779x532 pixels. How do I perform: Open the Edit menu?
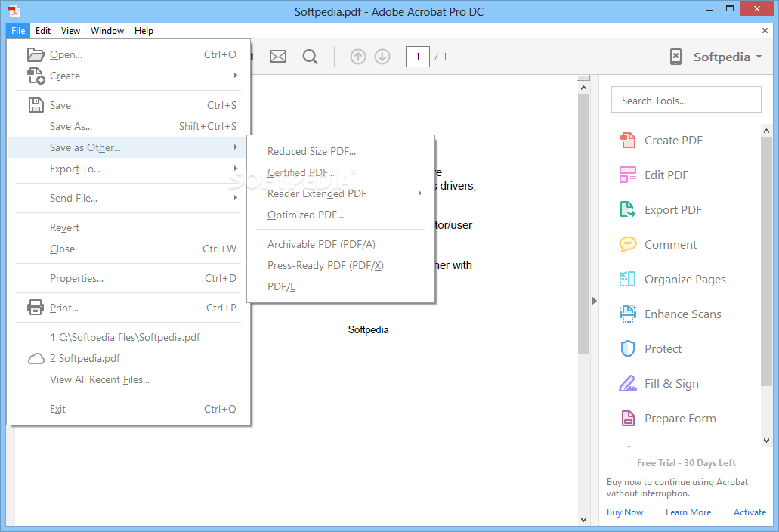tap(43, 31)
